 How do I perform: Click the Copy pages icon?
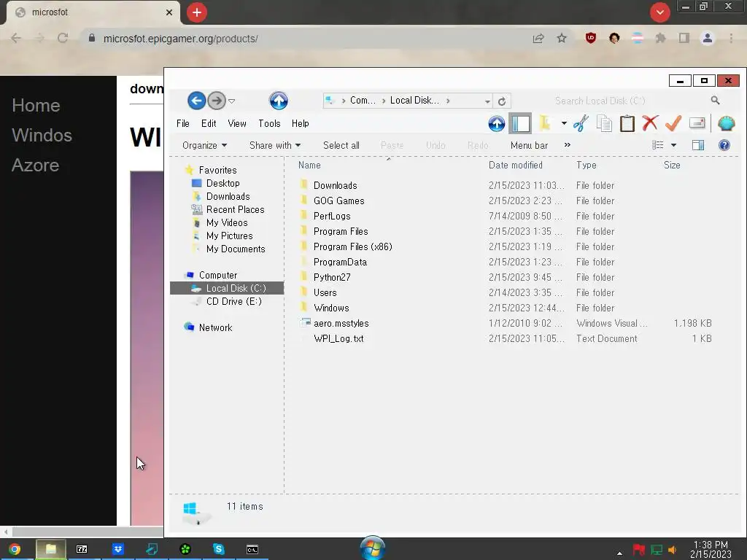(x=604, y=124)
